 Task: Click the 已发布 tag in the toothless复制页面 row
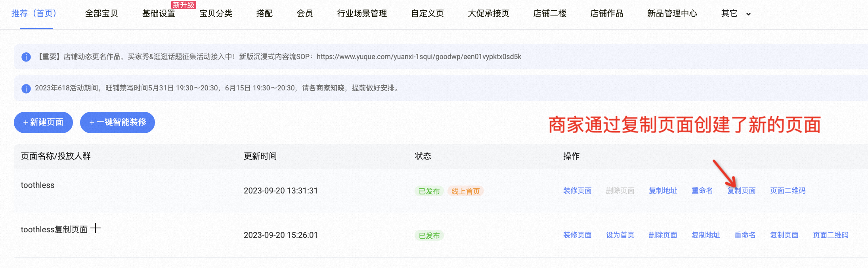[x=429, y=236]
